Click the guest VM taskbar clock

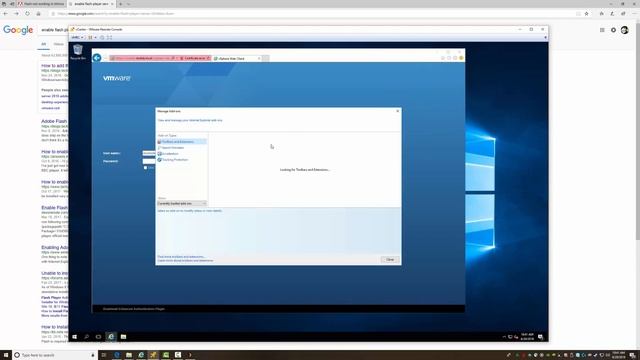click(x=527, y=337)
